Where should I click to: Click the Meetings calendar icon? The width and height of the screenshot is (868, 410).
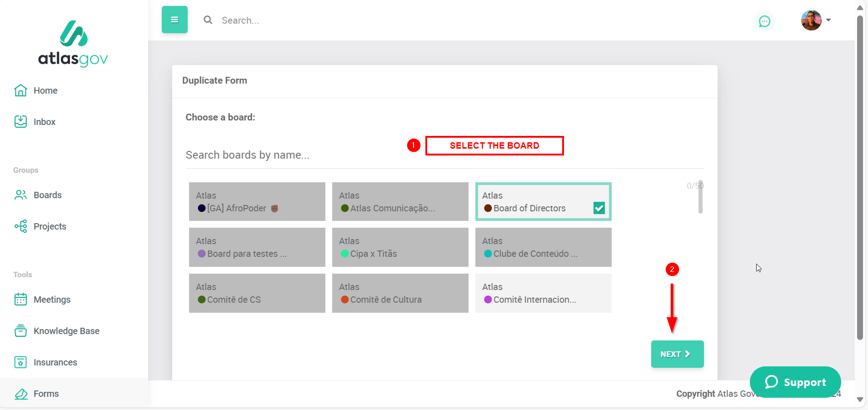pyautogui.click(x=20, y=300)
